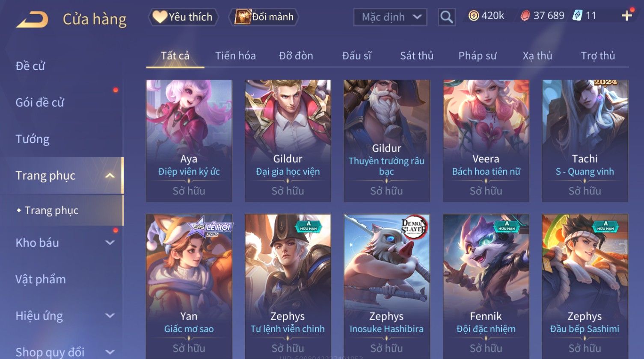644x359 pixels.
Task: Click the gold coin 420k icon
Action: 473,16
